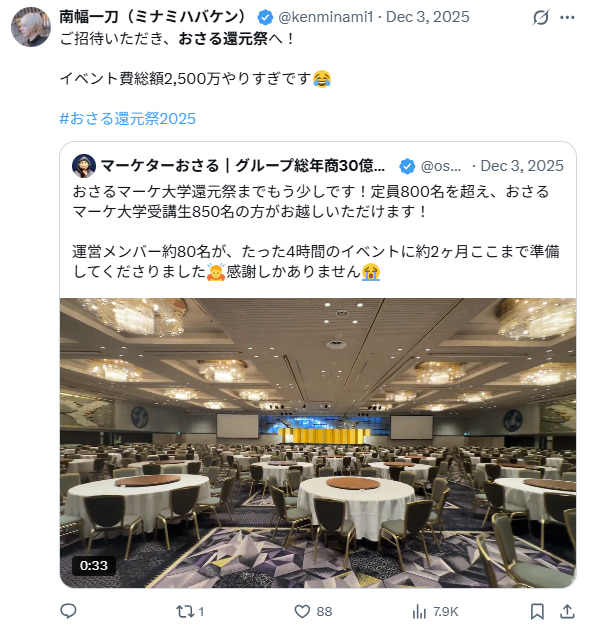Click the reply speech bubble icon
Image resolution: width=590 pixels, height=626 pixels.
(68, 611)
